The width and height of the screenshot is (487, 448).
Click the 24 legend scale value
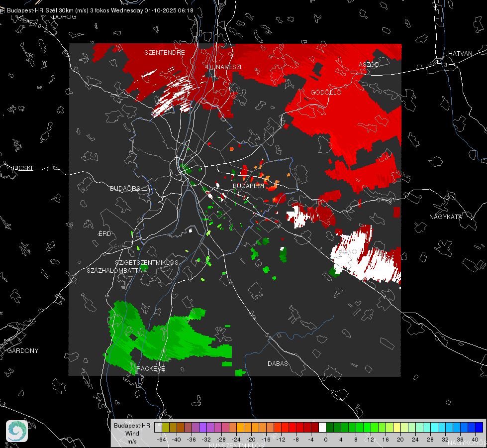415,440
